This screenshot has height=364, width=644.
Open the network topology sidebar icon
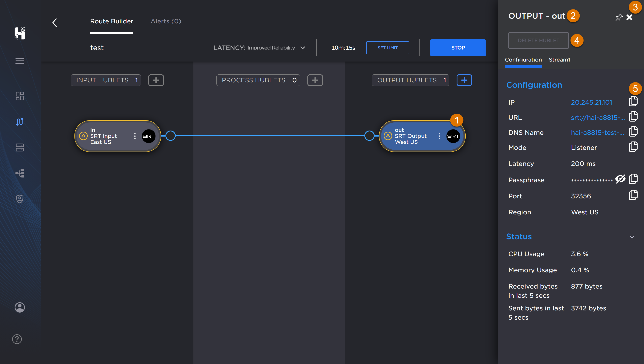click(20, 173)
